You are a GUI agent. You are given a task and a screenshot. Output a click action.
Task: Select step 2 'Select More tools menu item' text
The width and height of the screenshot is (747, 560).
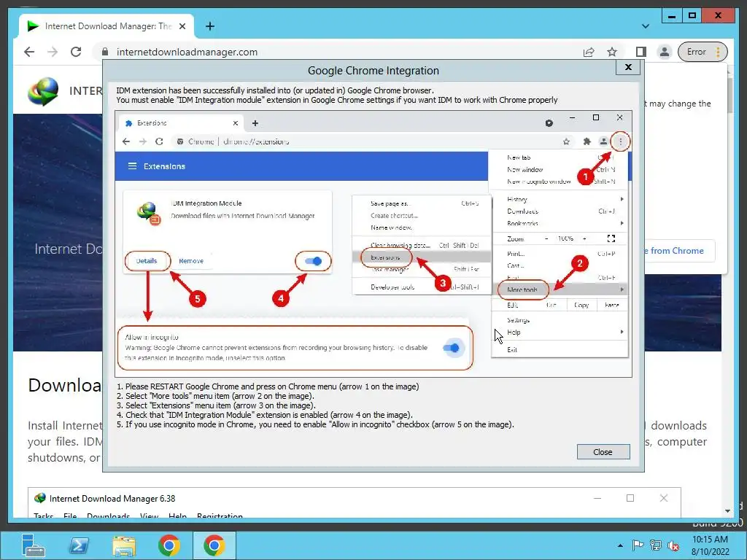216,396
